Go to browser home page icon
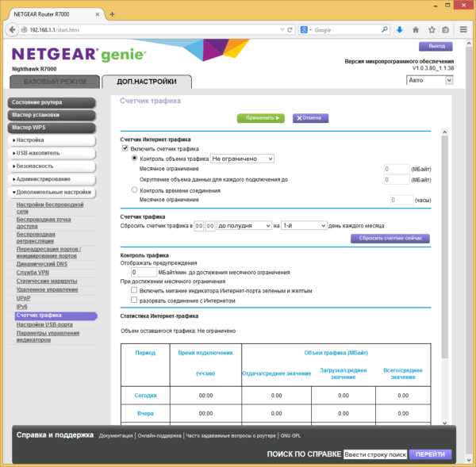This screenshot has height=467, width=476. tap(416, 30)
